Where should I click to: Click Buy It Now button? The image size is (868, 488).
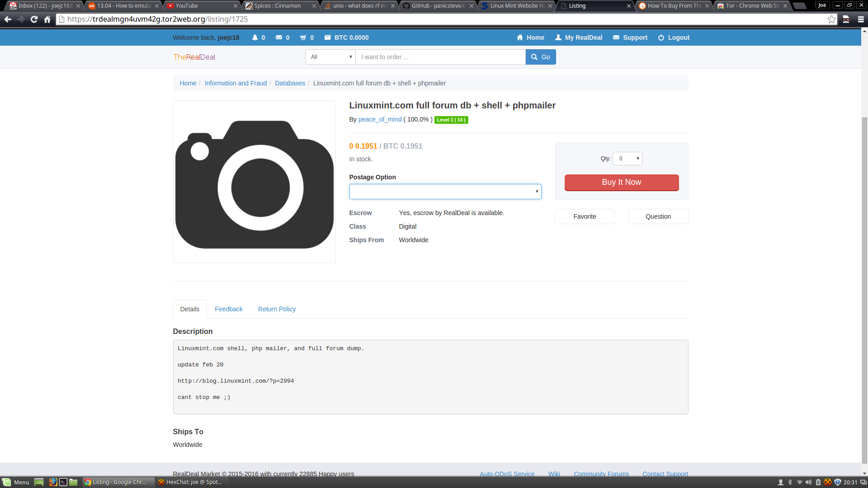tap(622, 182)
